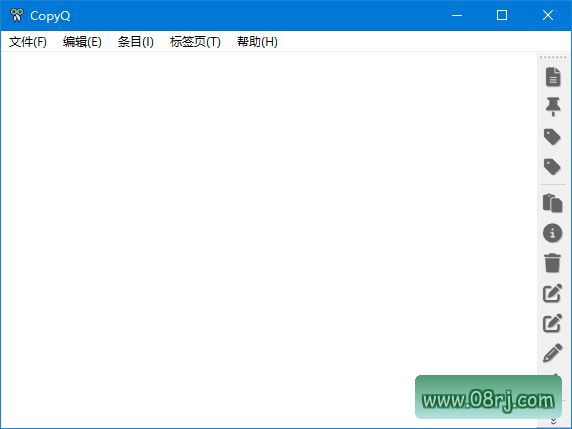This screenshot has height=429, width=572.
Task: Click the edit icon directly beneath the trash can
Action: pyautogui.click(x=553, y=293)
